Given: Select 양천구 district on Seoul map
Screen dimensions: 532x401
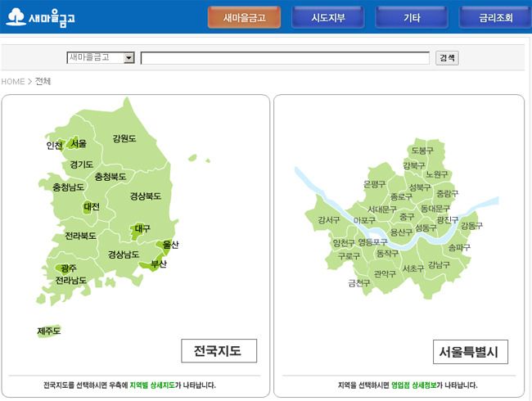Looking at the screenshot, I should click(344, 243).
